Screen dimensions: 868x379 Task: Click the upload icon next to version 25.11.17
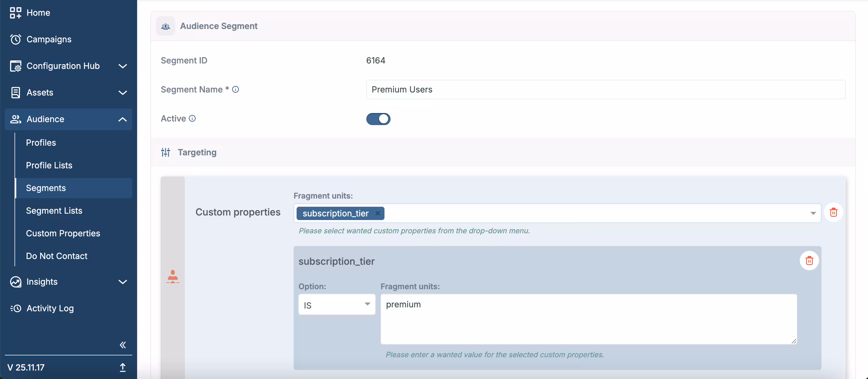[x=123, y=368]
